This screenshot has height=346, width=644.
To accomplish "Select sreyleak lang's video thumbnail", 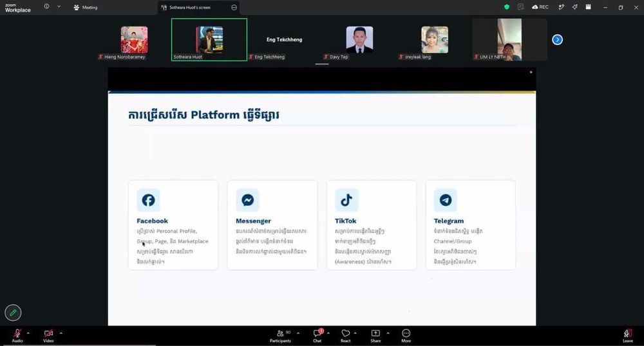I will [x=435, y=40].
